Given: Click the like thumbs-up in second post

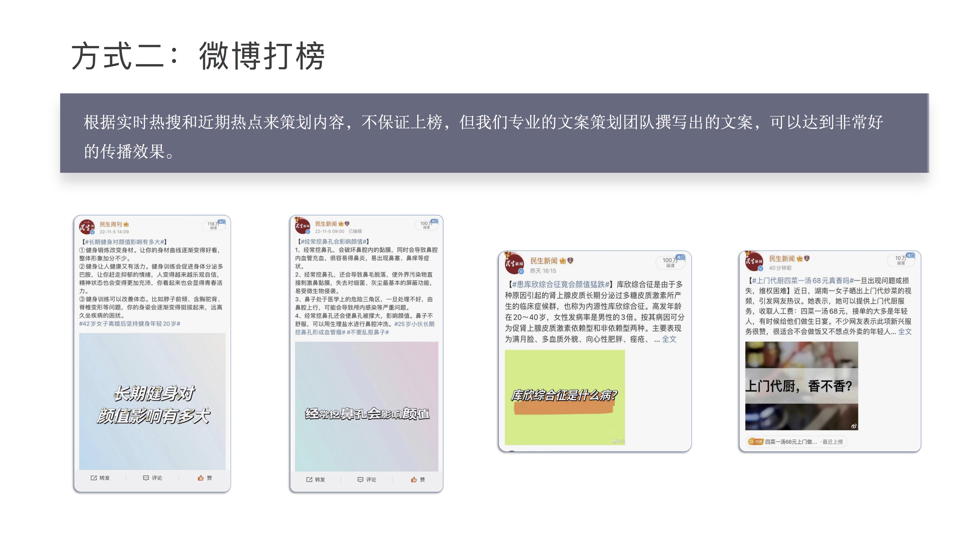Looking at the screenshot, I should 414,479.
